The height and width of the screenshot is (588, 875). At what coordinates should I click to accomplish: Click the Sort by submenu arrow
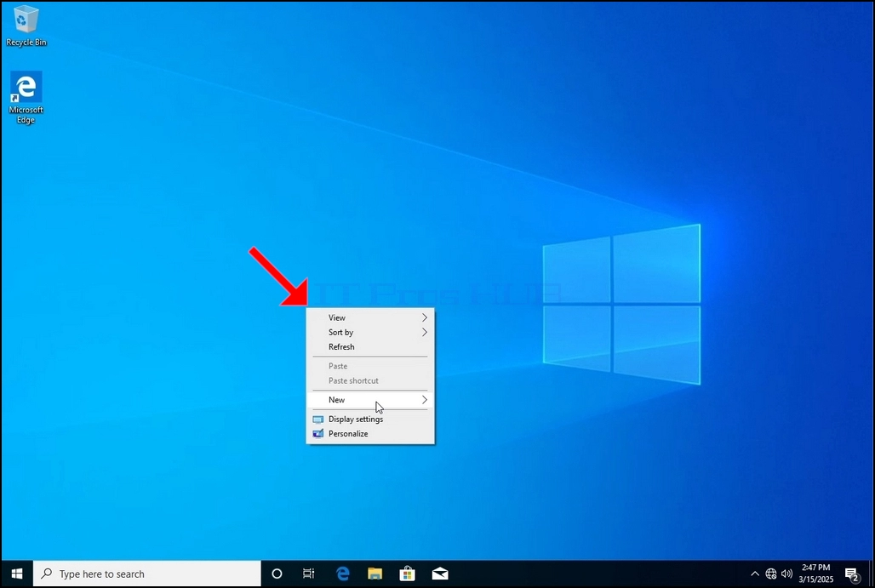[425, 332]
